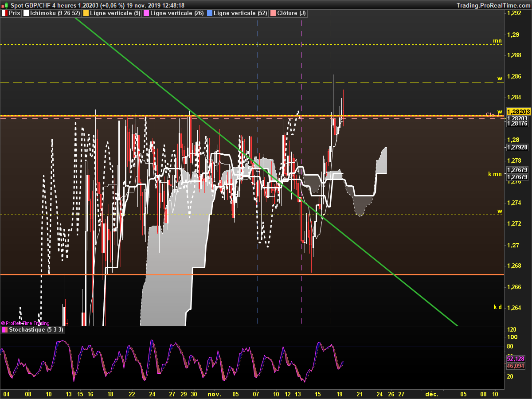The height and width of the screenshot is (399, 532).
Task: Click the yellow 1,28203 current price tag
Action: tap(518, 111)
